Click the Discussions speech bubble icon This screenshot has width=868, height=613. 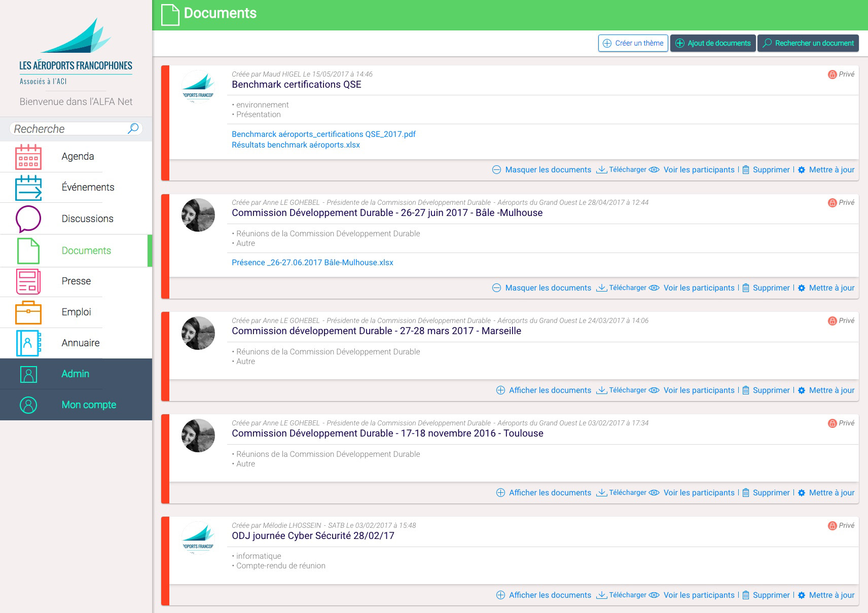pos(28,219)
